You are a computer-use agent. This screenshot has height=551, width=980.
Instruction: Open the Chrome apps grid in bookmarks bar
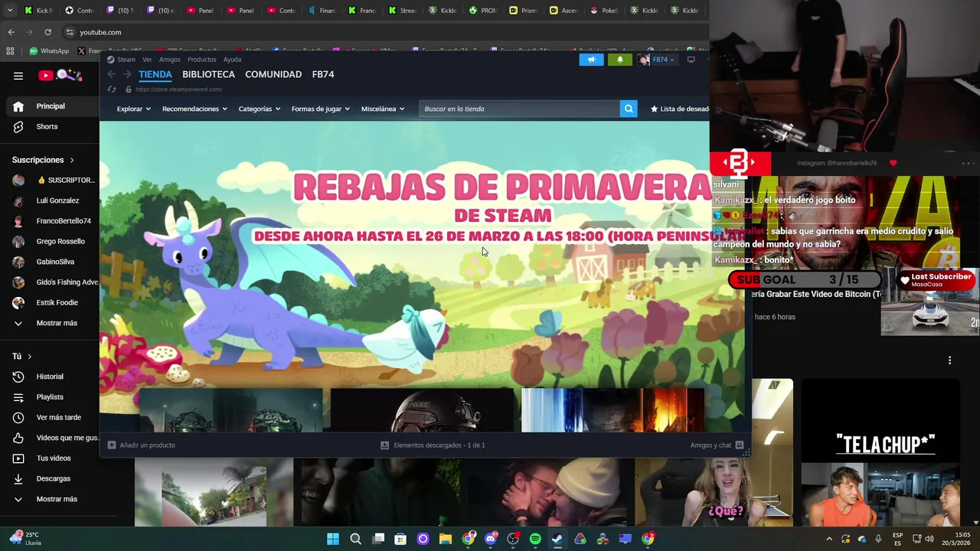click(10, 51)
